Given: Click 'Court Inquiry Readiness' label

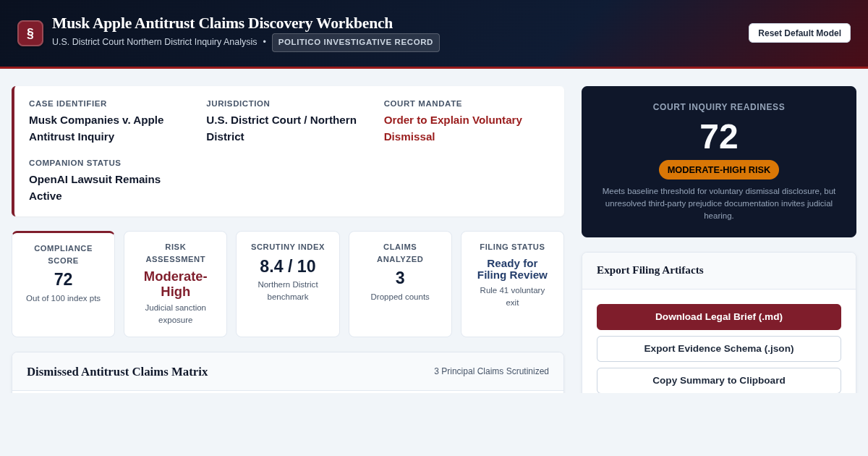Looking at the screenshot, I should coord(719,107).
